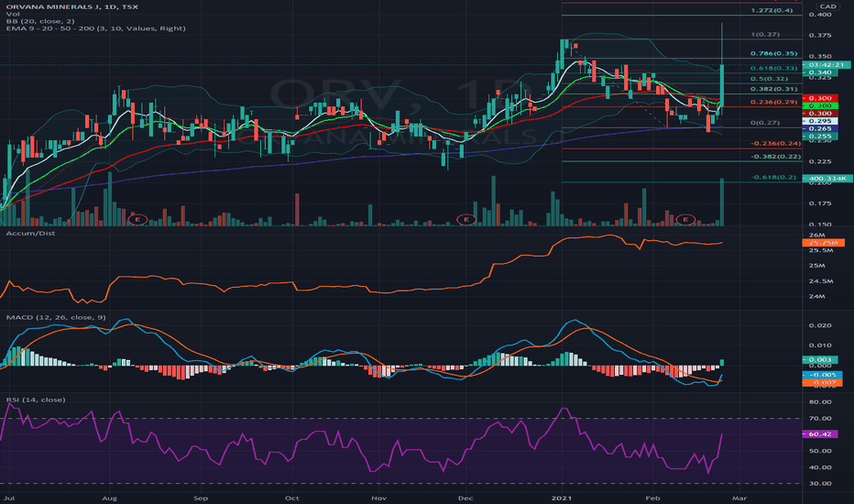This screenshot has height=504, width=854.
Task: Click the 400.334K volume label
Action: point(827,178)
